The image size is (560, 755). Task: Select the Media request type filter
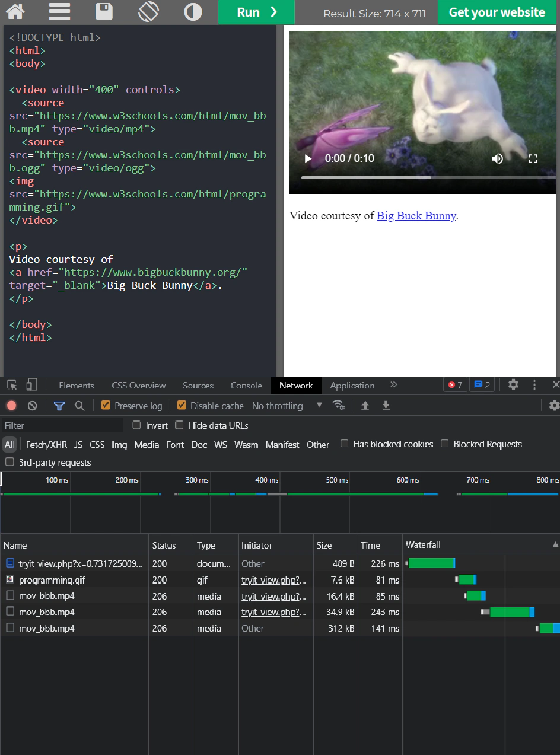coord(147,444)
